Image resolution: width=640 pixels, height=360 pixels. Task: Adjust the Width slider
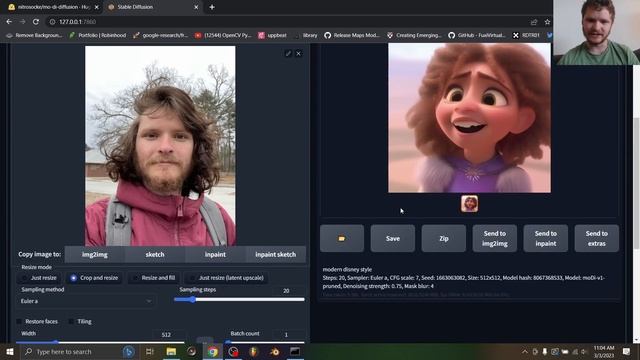[100, 342]
